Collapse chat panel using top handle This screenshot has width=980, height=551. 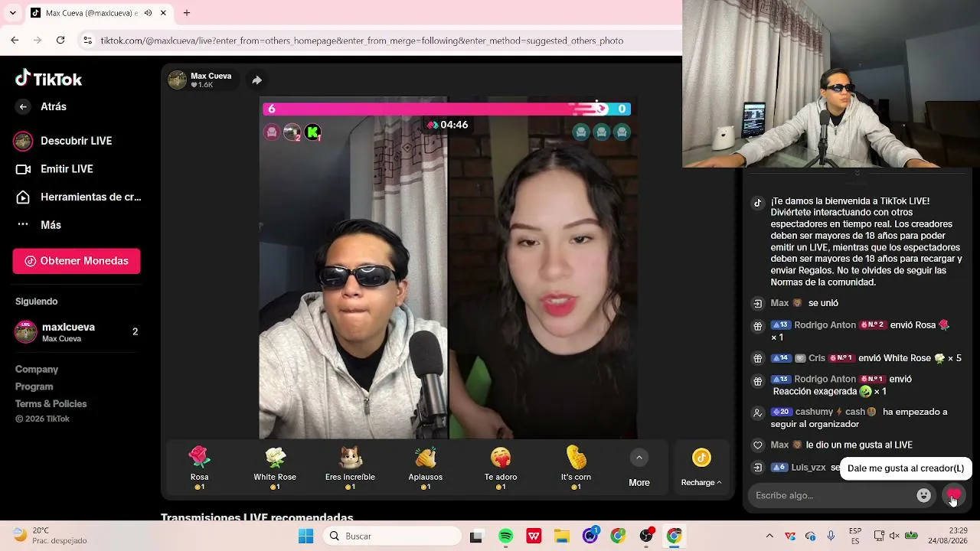pos(857,173)
